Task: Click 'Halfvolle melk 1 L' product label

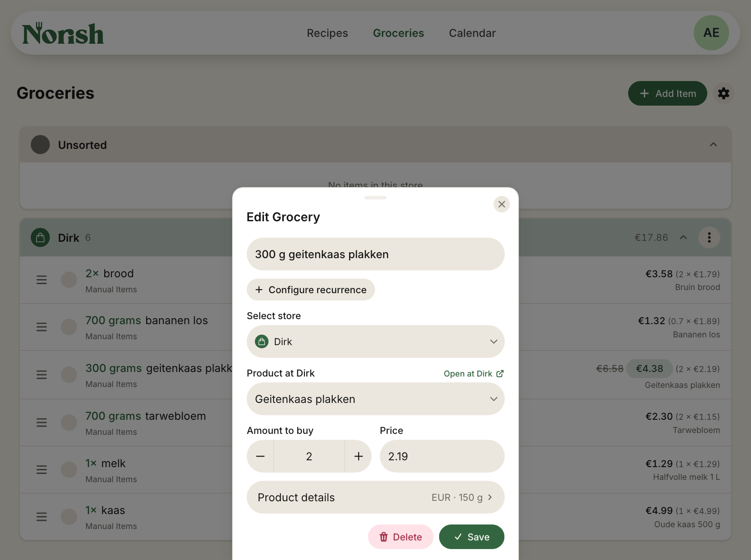Action: [686, 477]
